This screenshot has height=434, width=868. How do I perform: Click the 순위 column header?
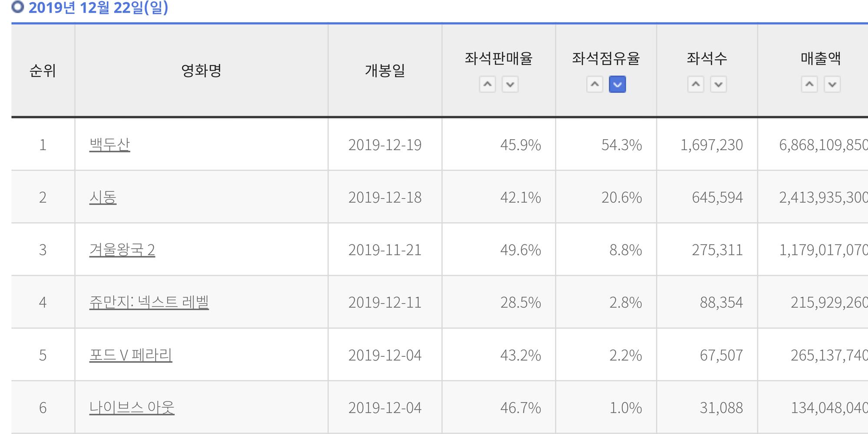[x=43, y=70]
